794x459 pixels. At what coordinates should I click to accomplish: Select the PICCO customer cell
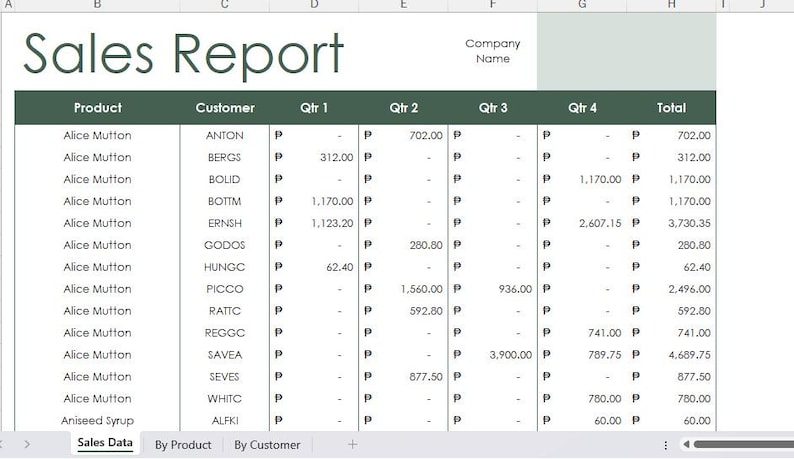tap(224, 289)
